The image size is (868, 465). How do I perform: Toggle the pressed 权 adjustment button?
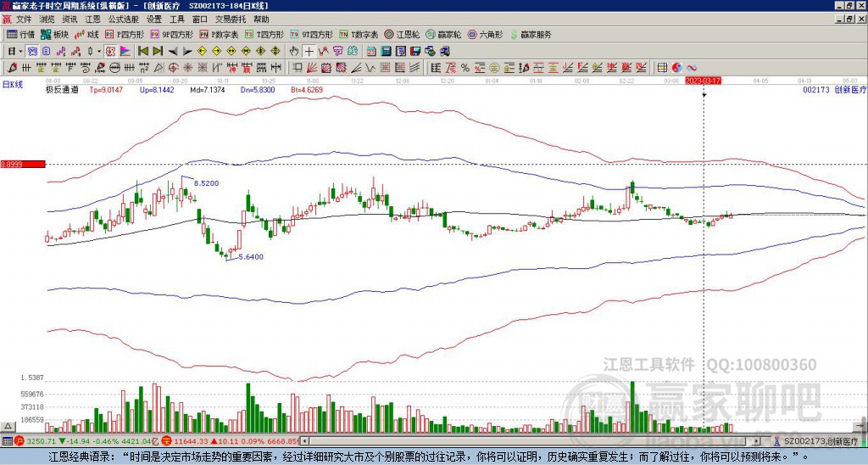(109, 52)
